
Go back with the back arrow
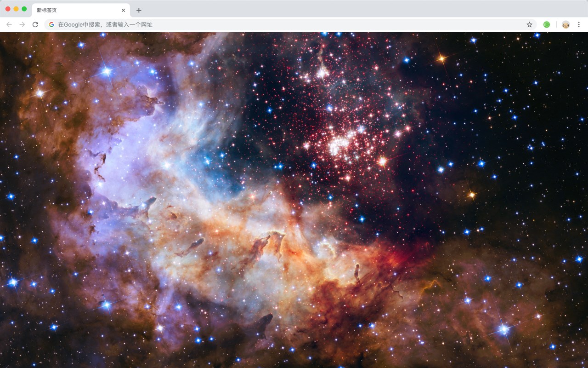[9, 24]
